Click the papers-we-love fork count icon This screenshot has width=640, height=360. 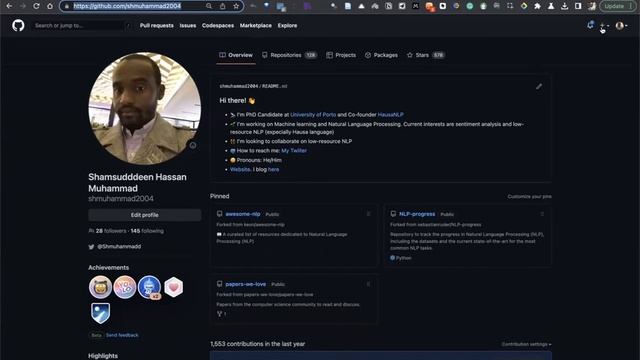click(x=220, y=314)
